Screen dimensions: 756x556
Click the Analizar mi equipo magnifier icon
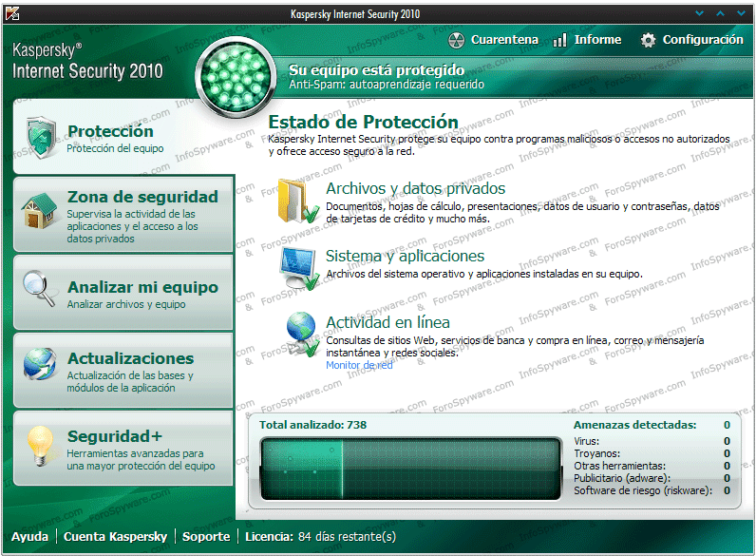coord(40,289)
